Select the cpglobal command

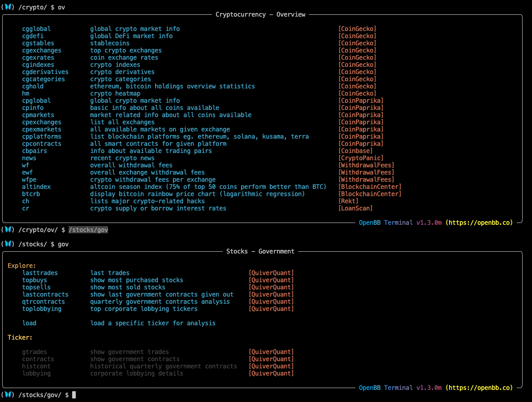click(36, 100)
